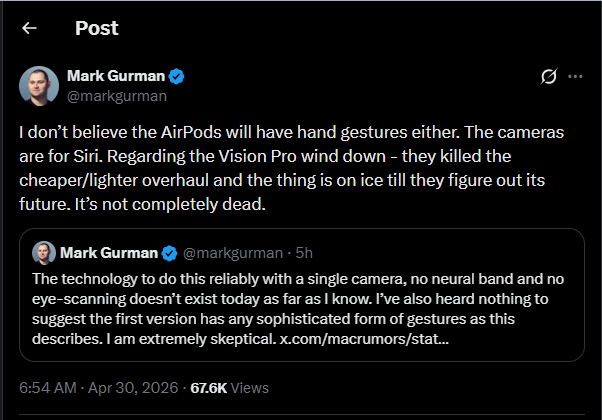Viewport: 602px width, 420px height.
Task: Click the back arrow icon
Action: point(29,28)
